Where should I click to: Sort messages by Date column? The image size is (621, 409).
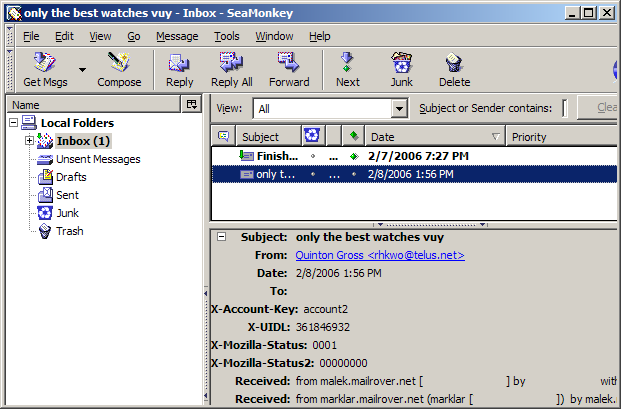(435, 136)
